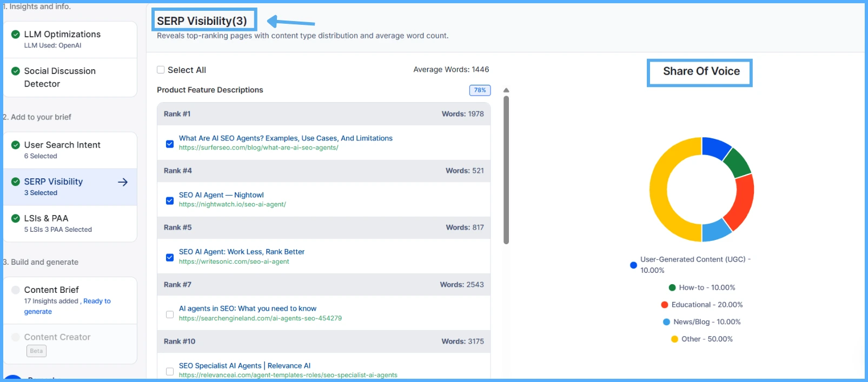The height and width of the screenshot is (382, 868).
Task: Open the Nightowl SEO AI Agent link
Action: point(221,195)
